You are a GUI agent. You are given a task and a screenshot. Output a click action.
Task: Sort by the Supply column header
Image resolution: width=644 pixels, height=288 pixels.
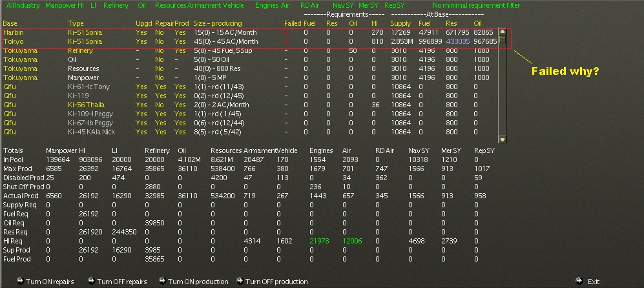click(400, 23)
